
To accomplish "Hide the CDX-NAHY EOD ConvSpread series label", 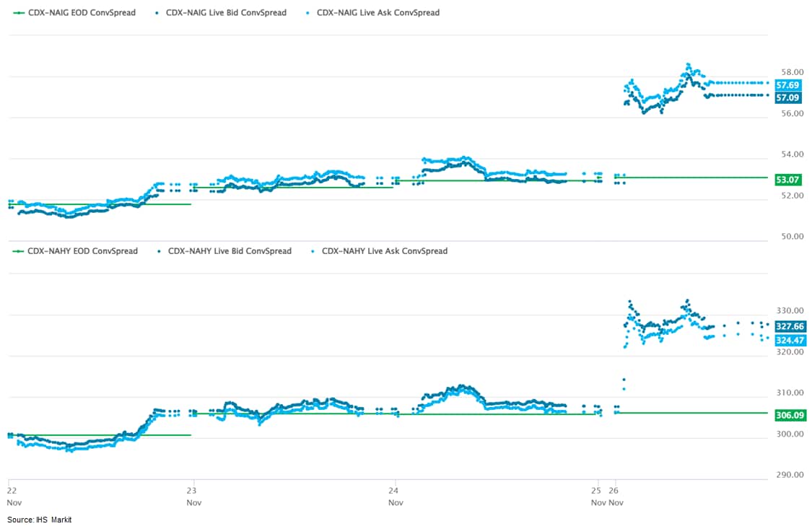I will tap(82, 251).
